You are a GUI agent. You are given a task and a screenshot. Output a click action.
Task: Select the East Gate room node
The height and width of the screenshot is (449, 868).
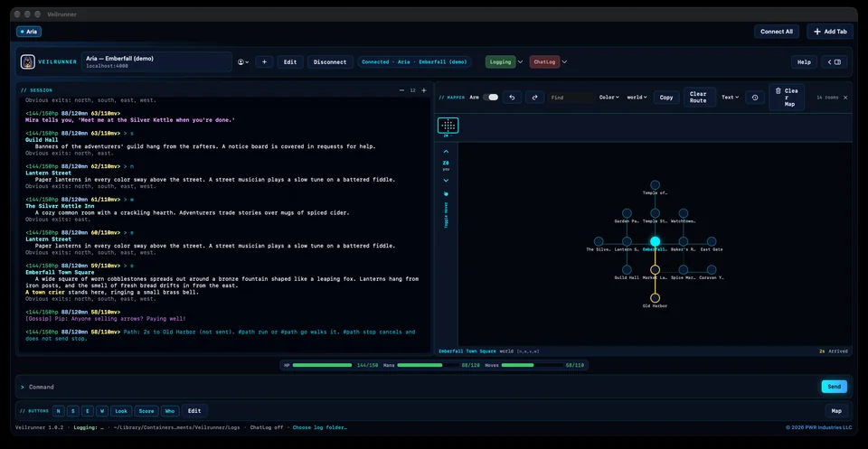coord(712,241)
